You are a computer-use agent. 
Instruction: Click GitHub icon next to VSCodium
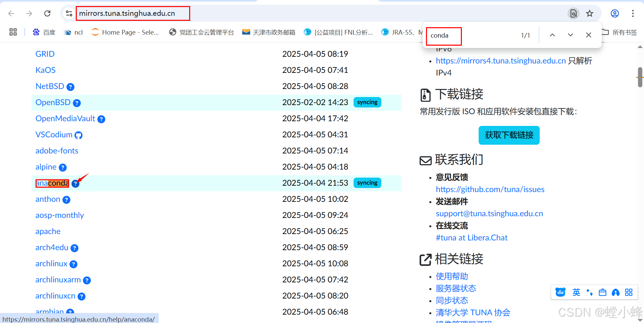point(78,135)
